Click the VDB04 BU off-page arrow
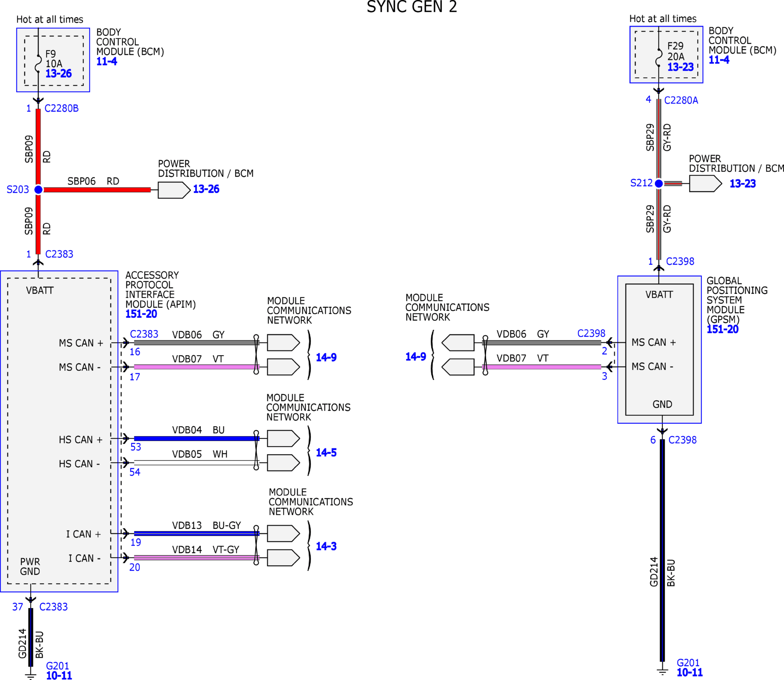 tap(283, 439)
